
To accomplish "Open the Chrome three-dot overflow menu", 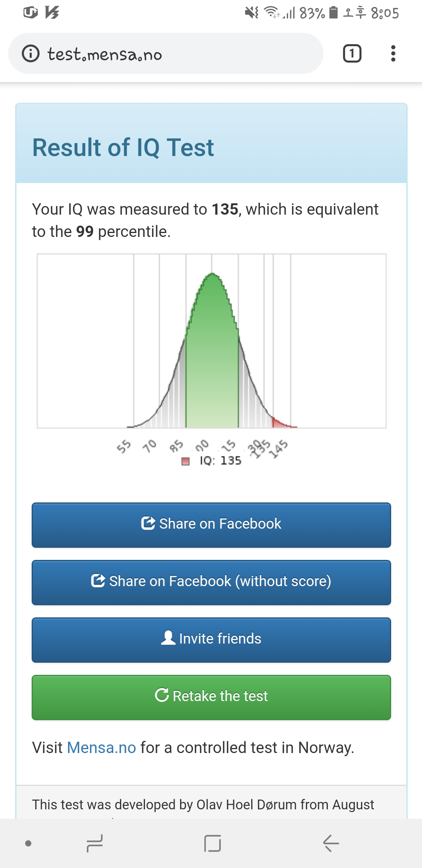I will point(393,54).
